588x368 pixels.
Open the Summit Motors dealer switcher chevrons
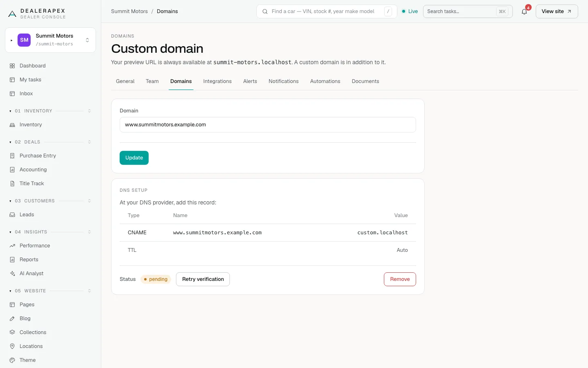pos(87,40)
